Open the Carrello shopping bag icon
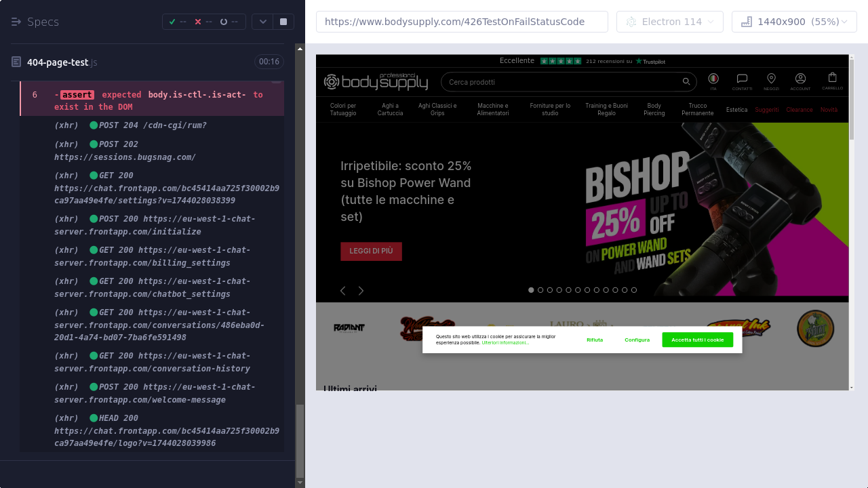The height and width of the screenshot is (488, 868). (832, 78)
